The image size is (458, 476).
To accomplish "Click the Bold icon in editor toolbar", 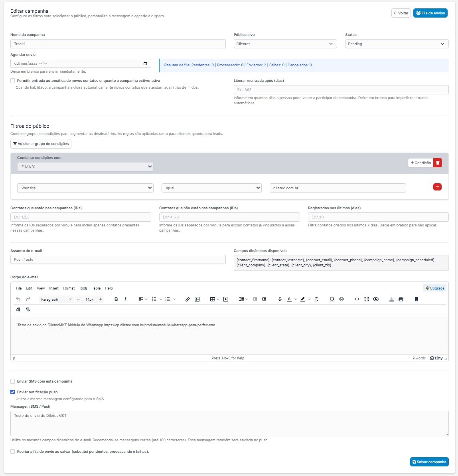I will [x=116, y=299].
